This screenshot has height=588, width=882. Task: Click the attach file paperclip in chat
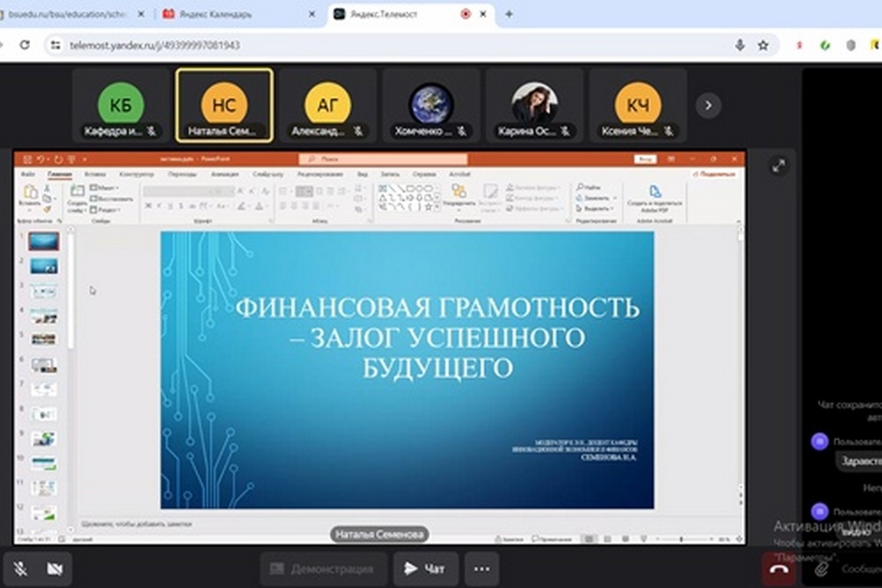[x=821, y=569]
